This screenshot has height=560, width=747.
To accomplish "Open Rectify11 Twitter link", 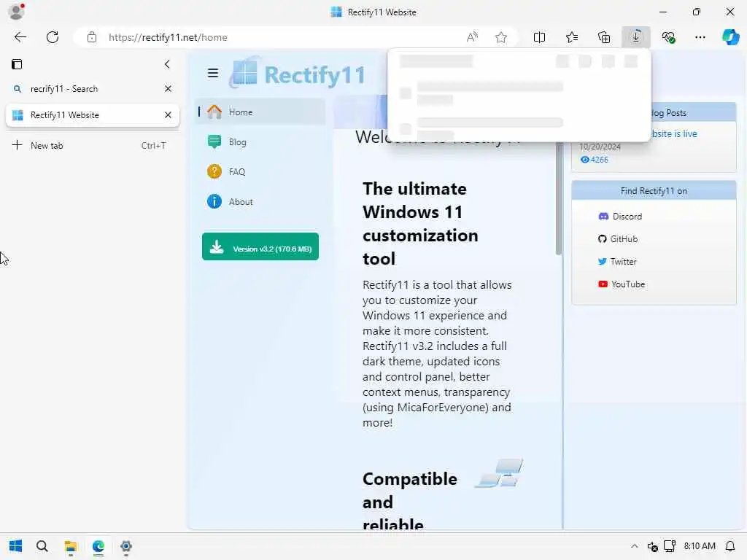I will (x=617, y=262).
